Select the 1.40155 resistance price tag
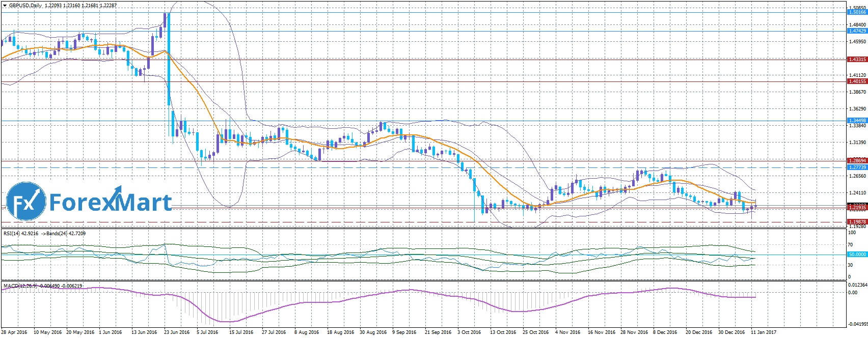Viewport: 868px width, 338px height. point(857,81)
